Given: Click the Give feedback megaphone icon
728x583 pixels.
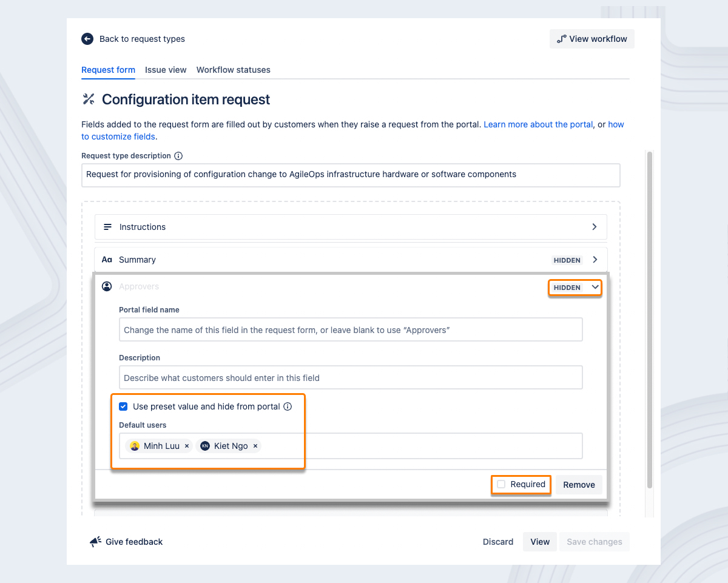Looking at the screenshot, I should 95,541.
